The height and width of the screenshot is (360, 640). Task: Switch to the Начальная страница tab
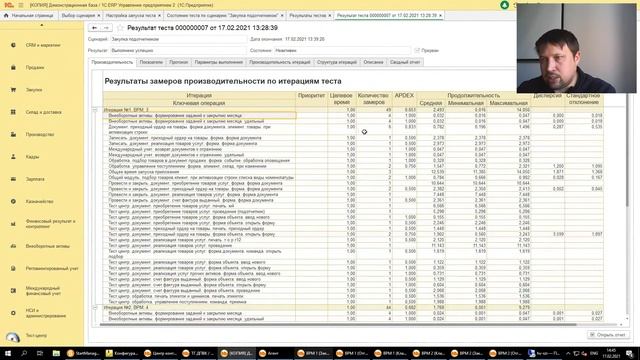[29, 16]
